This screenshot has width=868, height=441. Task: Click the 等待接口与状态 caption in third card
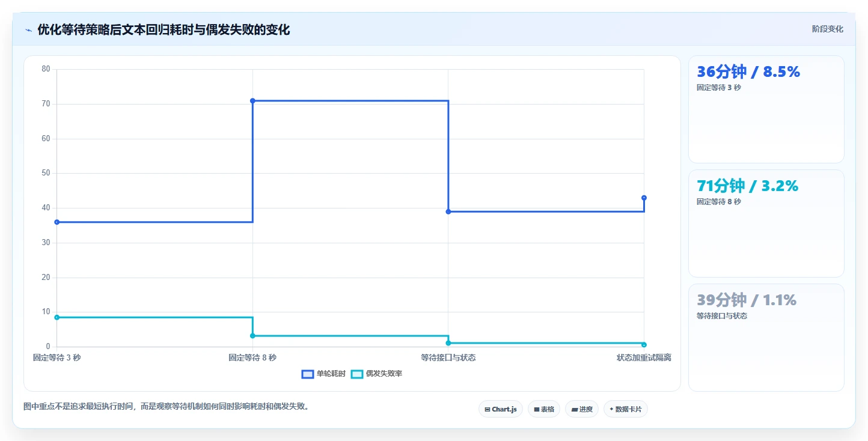722,316
